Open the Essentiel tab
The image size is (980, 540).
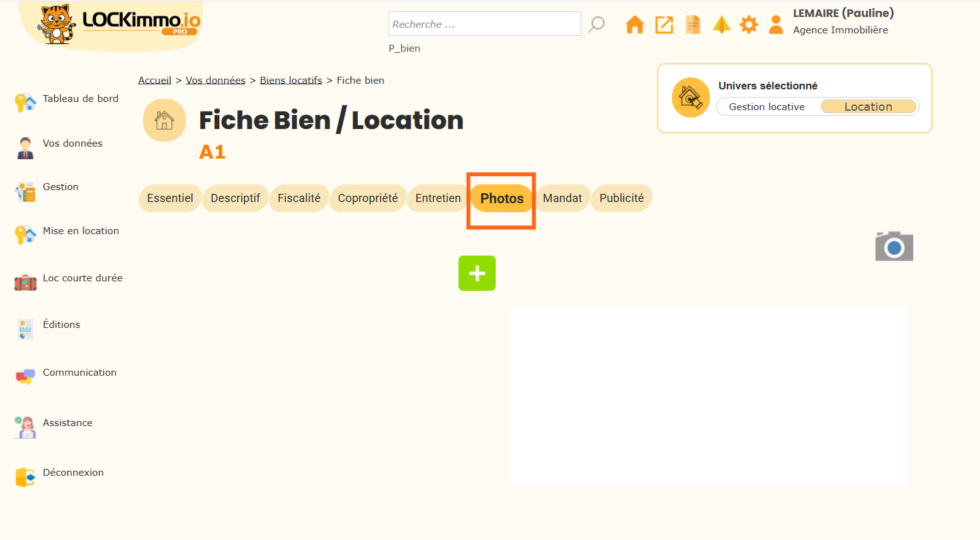coord(170,198)
